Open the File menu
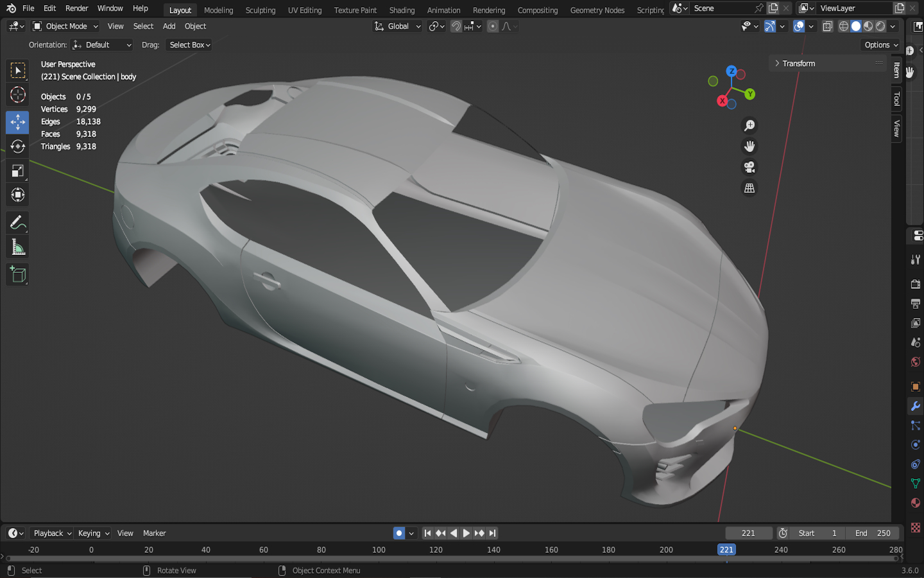Viewport: 924px width, 578px height. click(x=28, y=8)
